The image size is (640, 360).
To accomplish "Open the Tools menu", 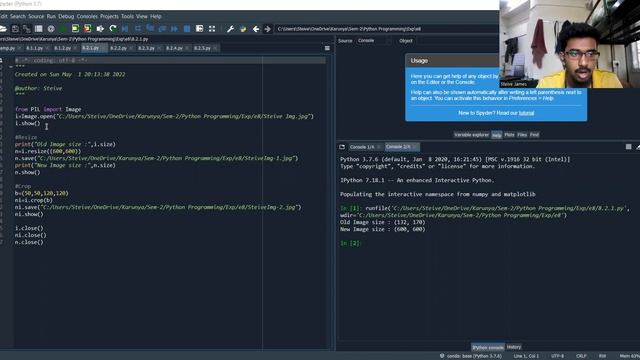I will pyautogui.click(x=127, y=16).
